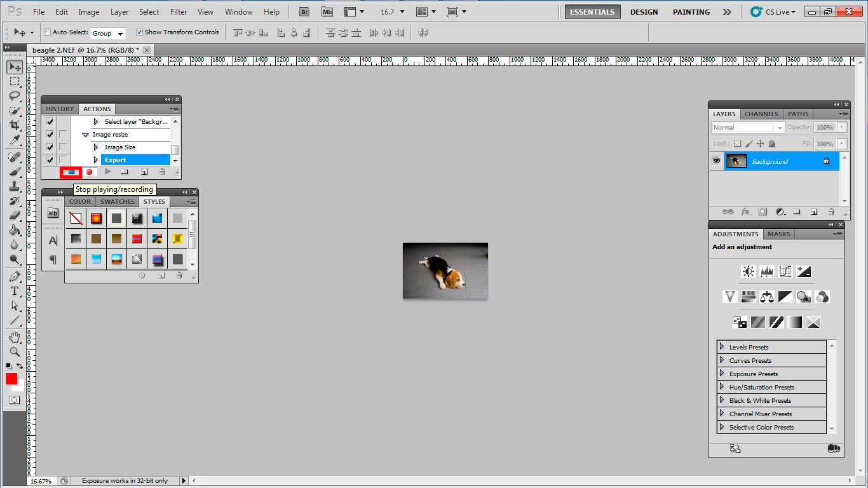The image size is (868, 488).
Task: Begin recording a new action
Action: [89, 172]
